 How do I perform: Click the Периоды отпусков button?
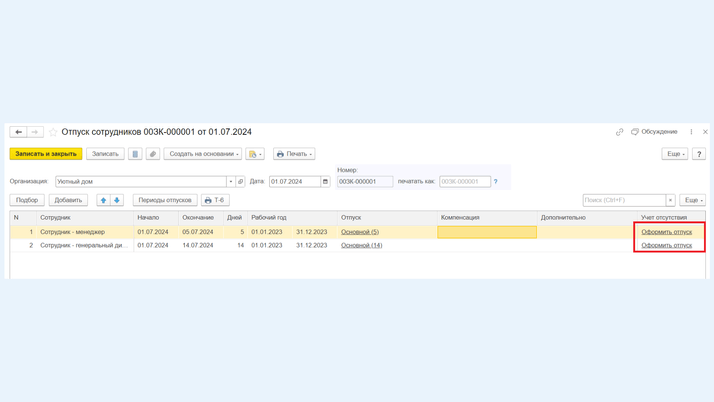[x=165, y=200]
